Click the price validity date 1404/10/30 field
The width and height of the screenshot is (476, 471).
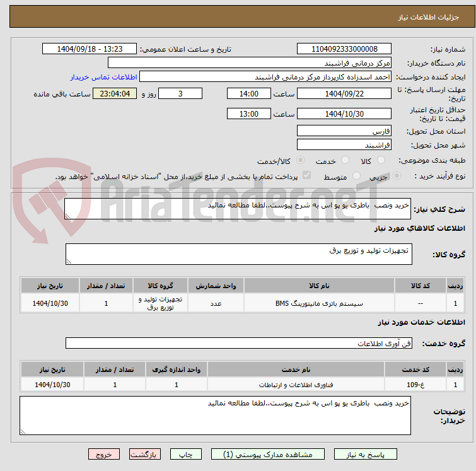[344, 114]
